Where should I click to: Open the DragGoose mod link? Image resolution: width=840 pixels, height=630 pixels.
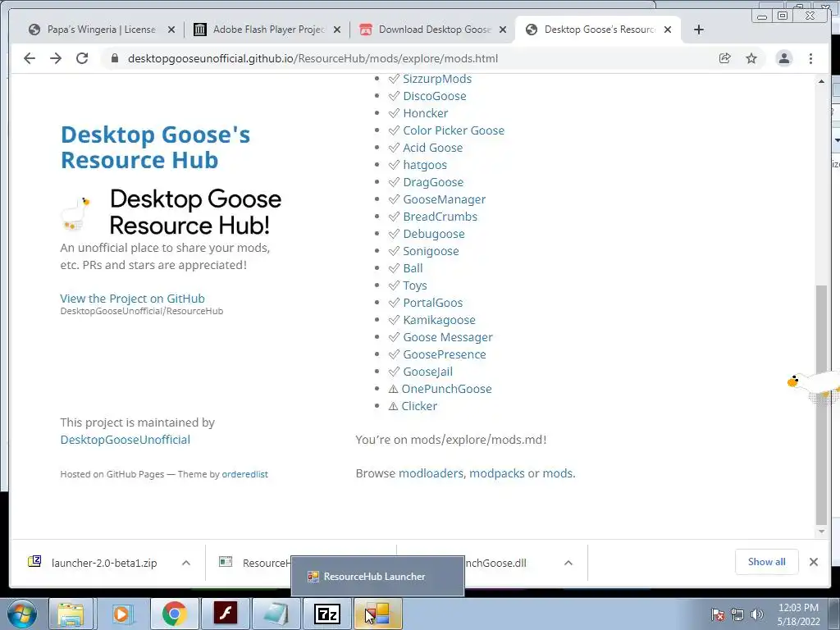coord(433,182)
